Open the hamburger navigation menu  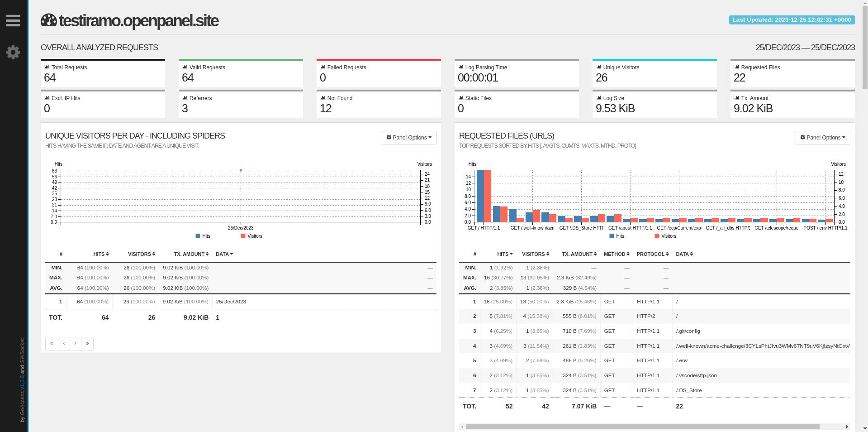tap(13, 20)
